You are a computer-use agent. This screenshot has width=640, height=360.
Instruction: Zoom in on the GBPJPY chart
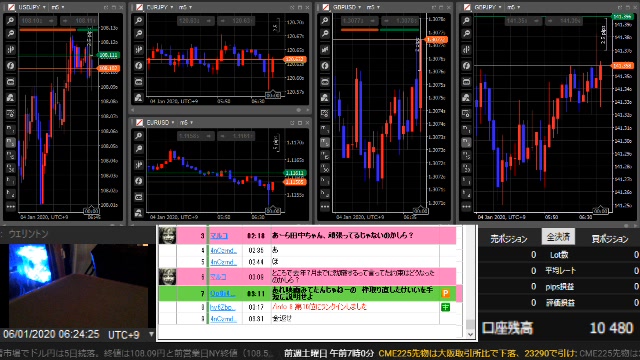click(x=466, y=20)
